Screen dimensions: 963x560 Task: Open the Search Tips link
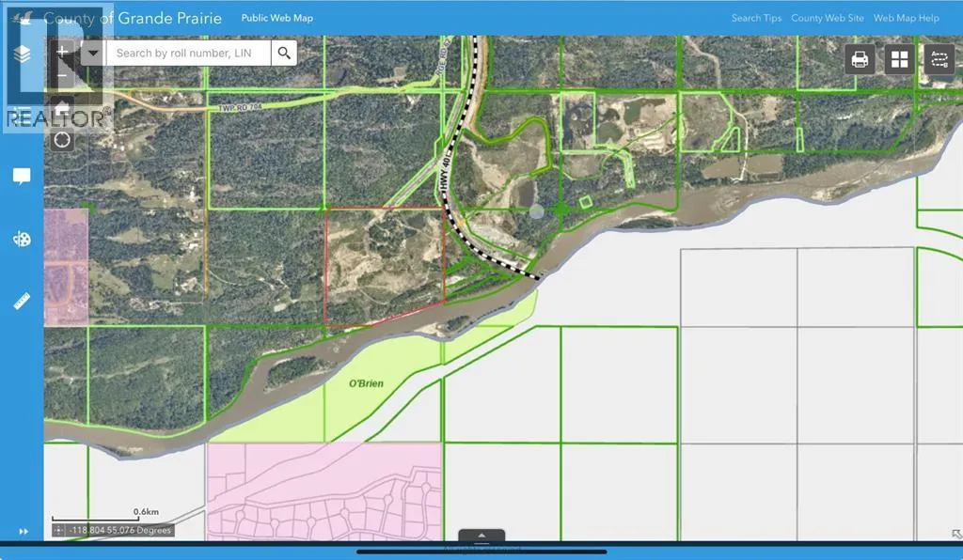[757, 18]
